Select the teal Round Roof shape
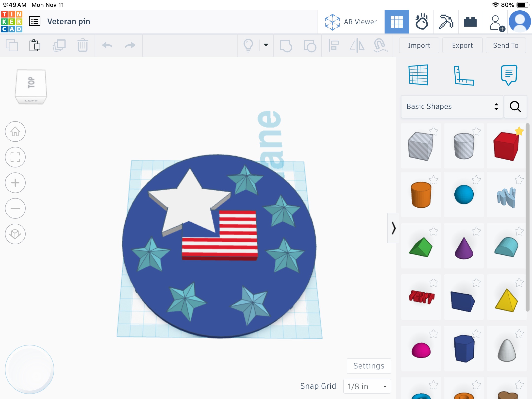532x399 pixels. click(x=506, y=247)
